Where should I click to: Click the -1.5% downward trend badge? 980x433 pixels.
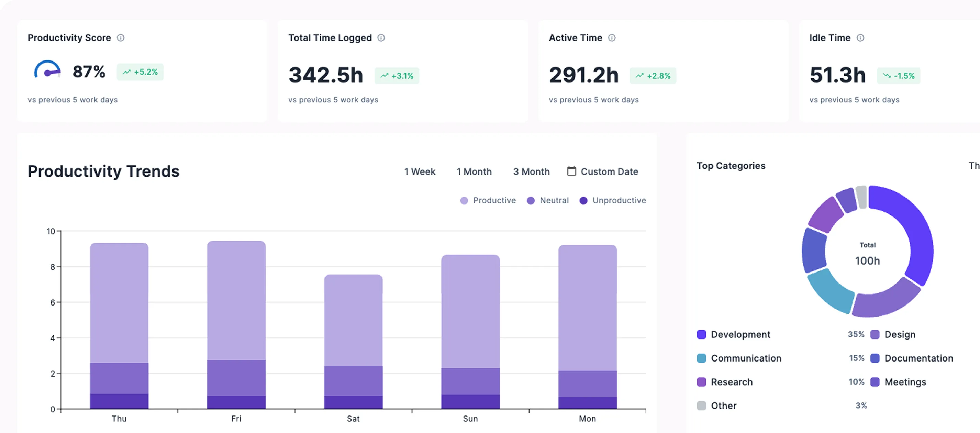pos(899,76)
